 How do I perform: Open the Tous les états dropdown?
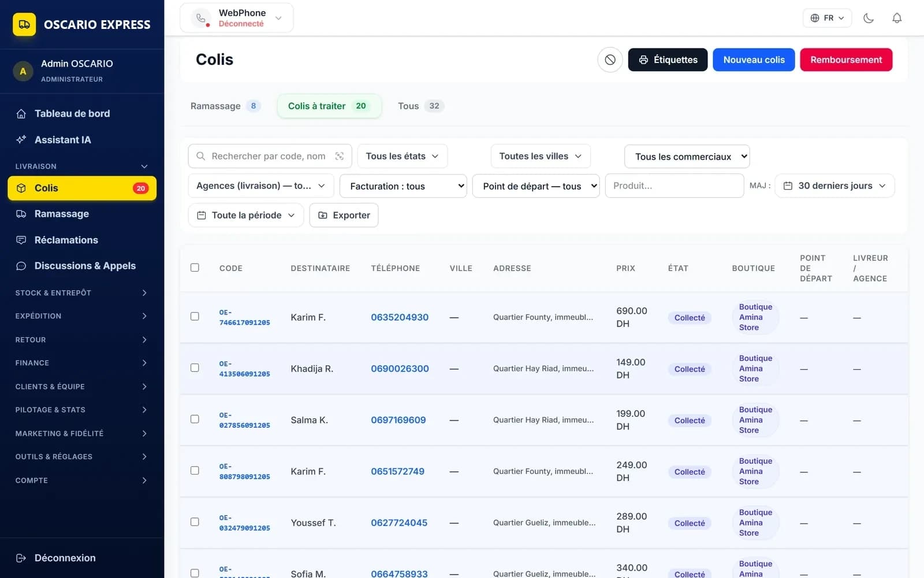403,156
